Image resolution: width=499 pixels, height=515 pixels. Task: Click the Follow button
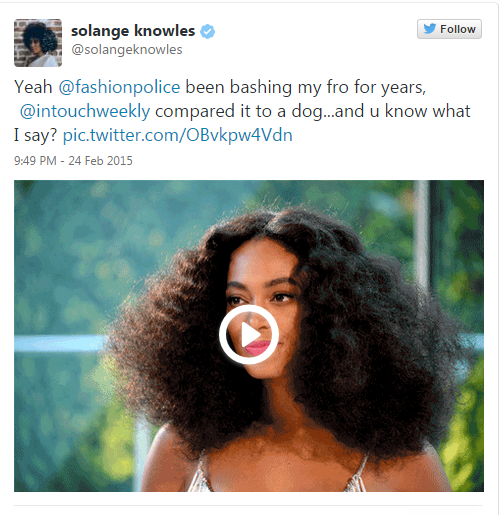(449, 29)
